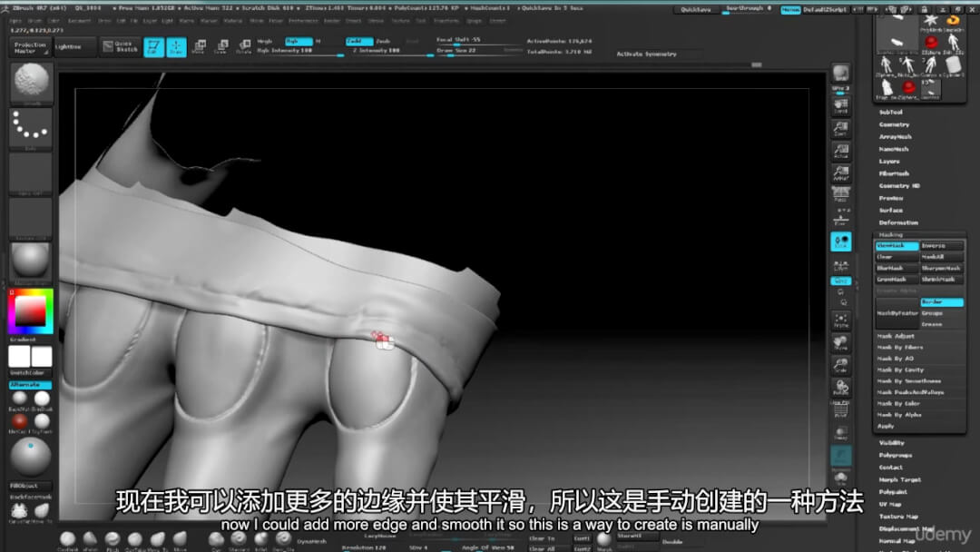
Task: Click the Frame mesh icon
Action: [840, 320]
